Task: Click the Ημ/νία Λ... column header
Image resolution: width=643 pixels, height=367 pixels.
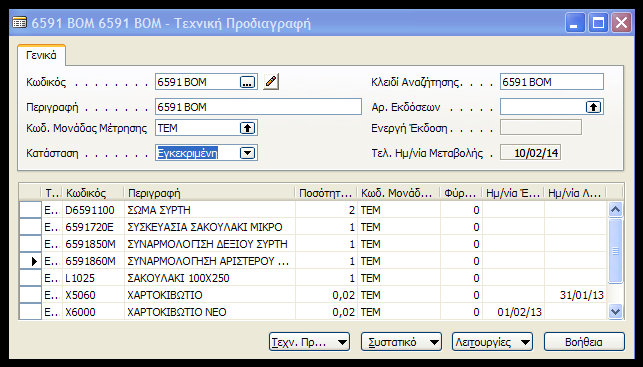Action: coord(575,193)
